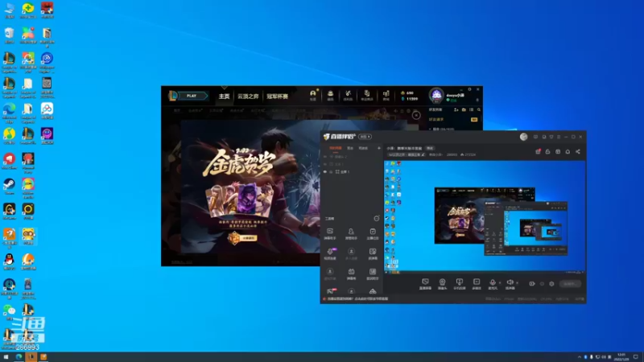
Task: Open the second toolbox tool in row one
Action: coord(351,234)
